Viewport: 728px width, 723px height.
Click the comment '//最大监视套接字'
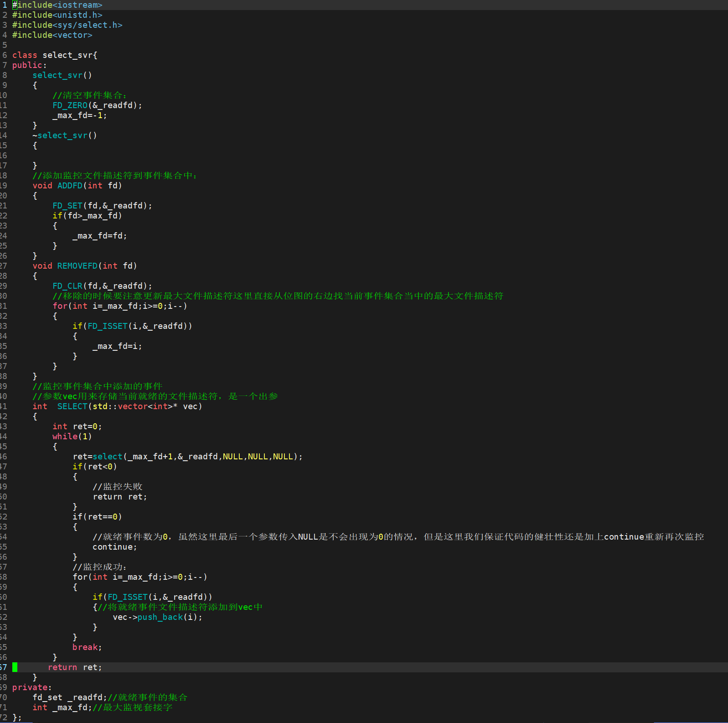click(132, 707)
